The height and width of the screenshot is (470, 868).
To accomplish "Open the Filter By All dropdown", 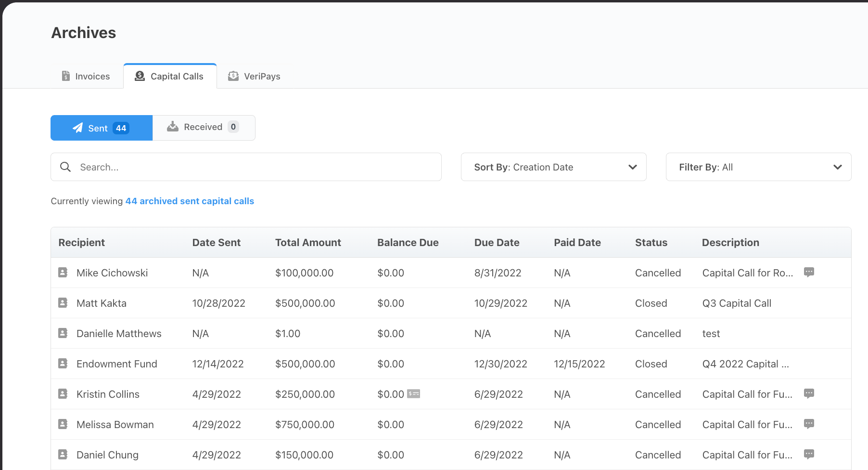I will click(758, 167).
